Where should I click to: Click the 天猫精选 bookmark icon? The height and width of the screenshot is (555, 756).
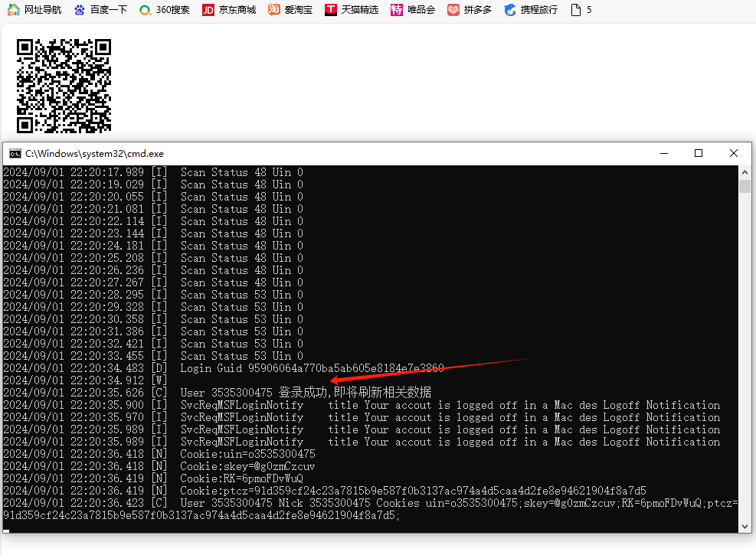[x=331, y=10]
